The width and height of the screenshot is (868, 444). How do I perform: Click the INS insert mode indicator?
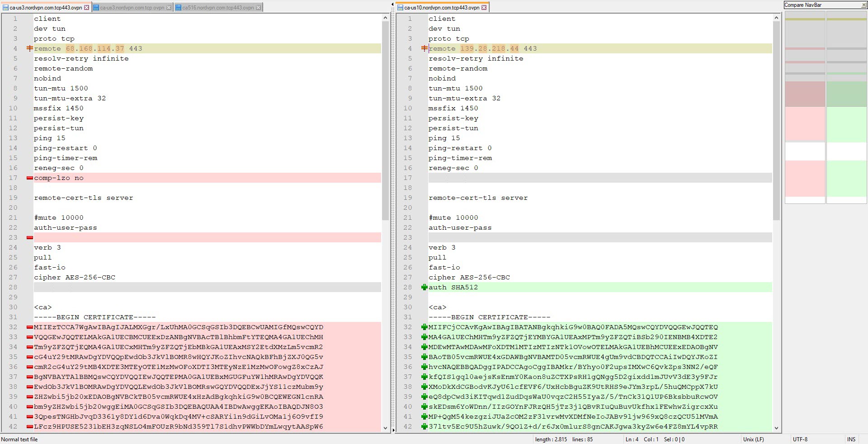coord(851,439)
